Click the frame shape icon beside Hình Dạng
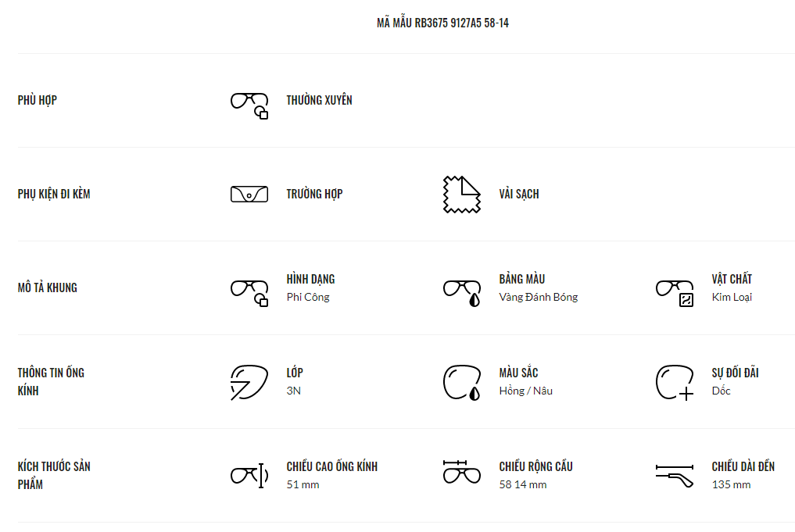795x532 pixels. click(x=249, y=291)
